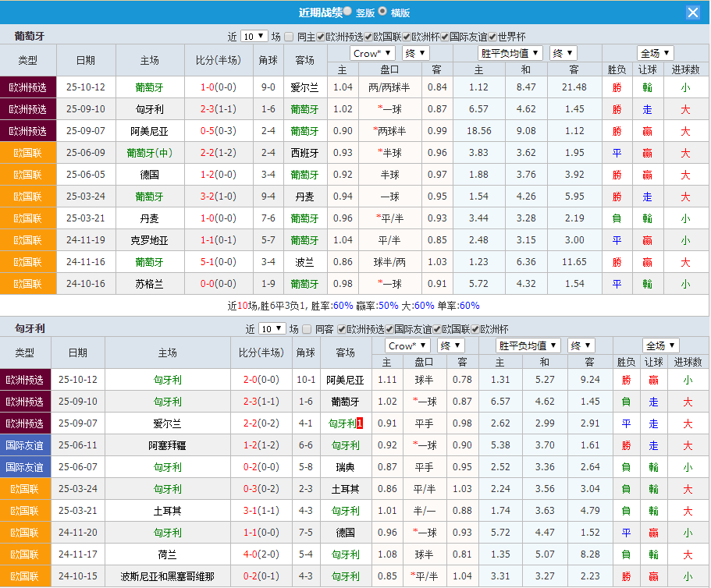
Task: Click the 爱尔兰 away team link
Action: [x=305, y=88]
